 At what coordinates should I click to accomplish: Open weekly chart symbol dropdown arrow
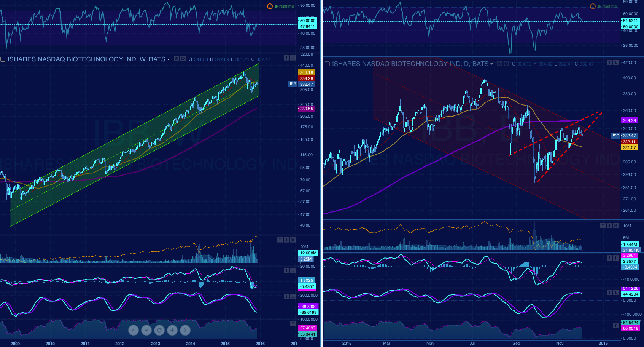[169, 59]
